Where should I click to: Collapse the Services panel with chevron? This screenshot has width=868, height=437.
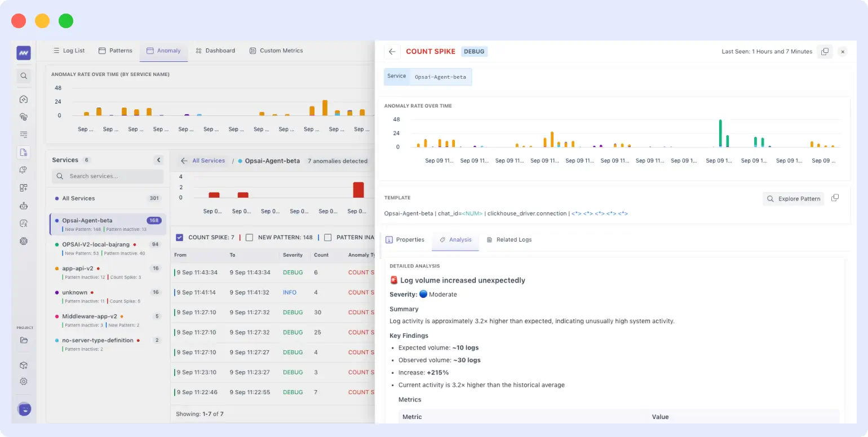tap(159, 160)
